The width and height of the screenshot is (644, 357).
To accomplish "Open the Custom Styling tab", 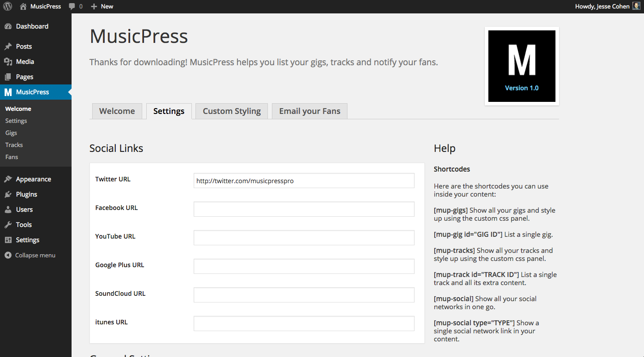I will (x=232, y=111).
